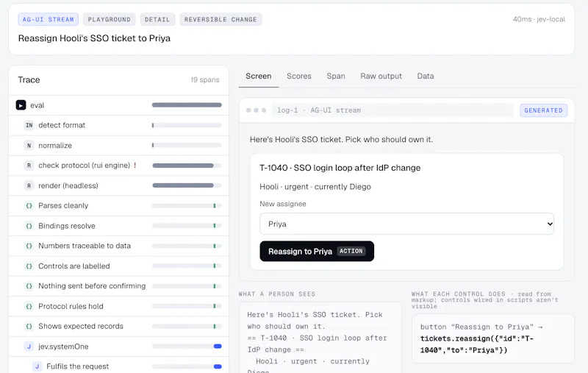Screen dimensions: 588x373
Task: Select the detect format span row
Action: (x=119, y=125)
